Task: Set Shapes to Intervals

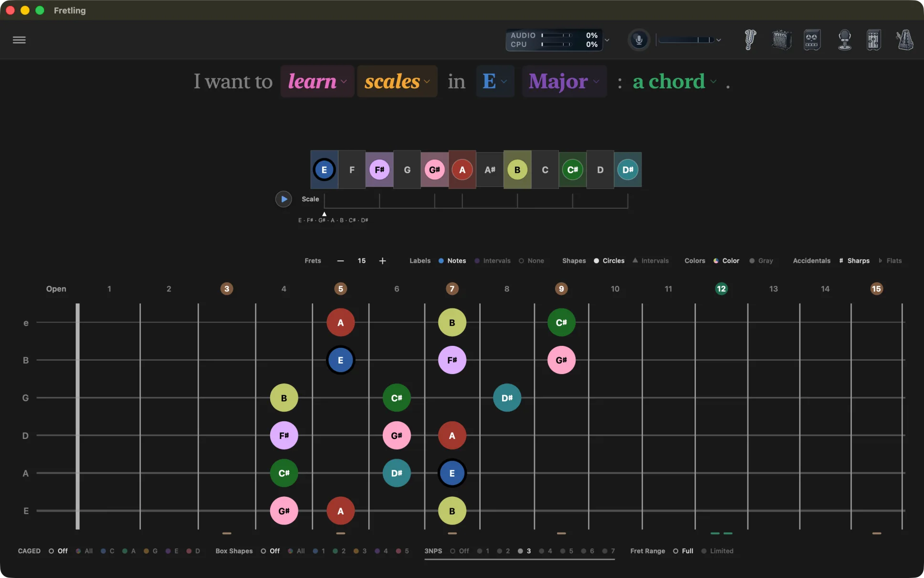Action: pos(651,261)
